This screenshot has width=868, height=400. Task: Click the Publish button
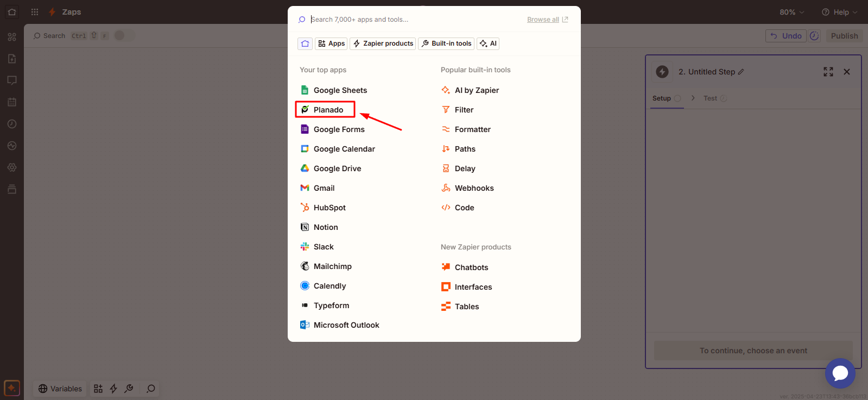[x=845, y=36]
